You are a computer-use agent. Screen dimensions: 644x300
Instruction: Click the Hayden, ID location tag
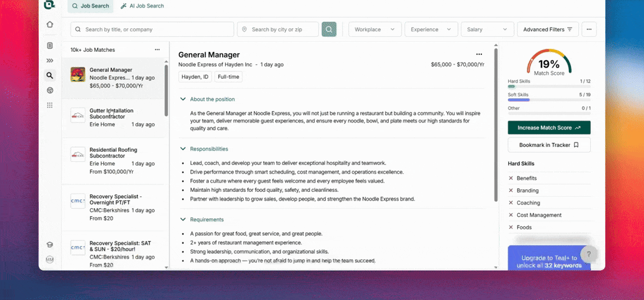(195, 77)
